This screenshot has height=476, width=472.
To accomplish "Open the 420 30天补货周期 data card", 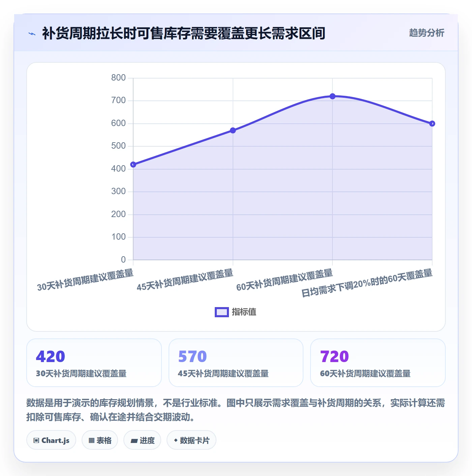I will click(94, 363).
